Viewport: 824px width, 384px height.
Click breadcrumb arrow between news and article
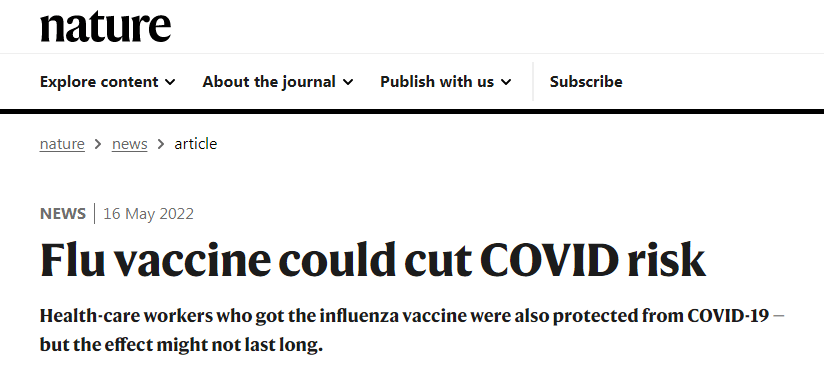[161, 144]
